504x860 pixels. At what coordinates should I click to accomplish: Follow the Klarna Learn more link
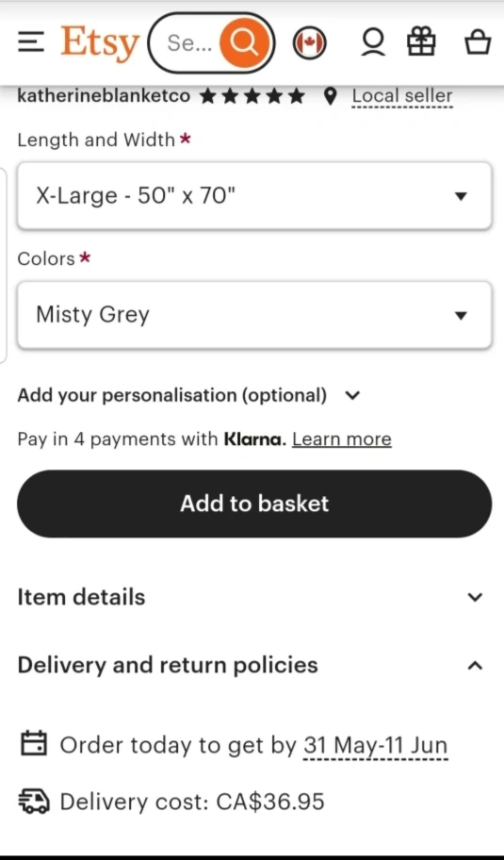pyautogui.click(x=342, y=439)
